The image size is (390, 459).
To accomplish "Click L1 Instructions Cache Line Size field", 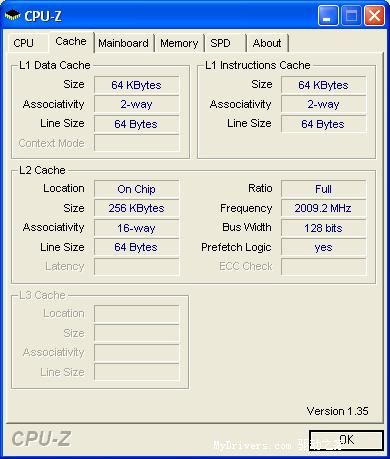I will (323, 124).
